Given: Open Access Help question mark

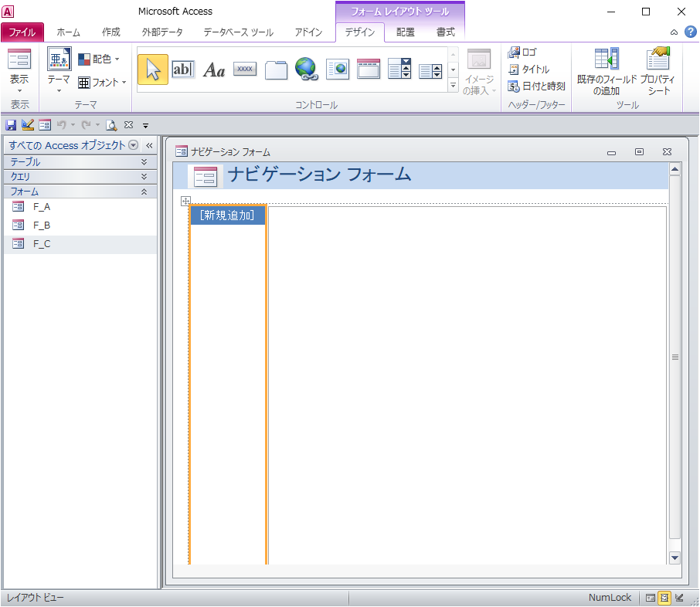Looking at the screenshot, I should 690,32.
